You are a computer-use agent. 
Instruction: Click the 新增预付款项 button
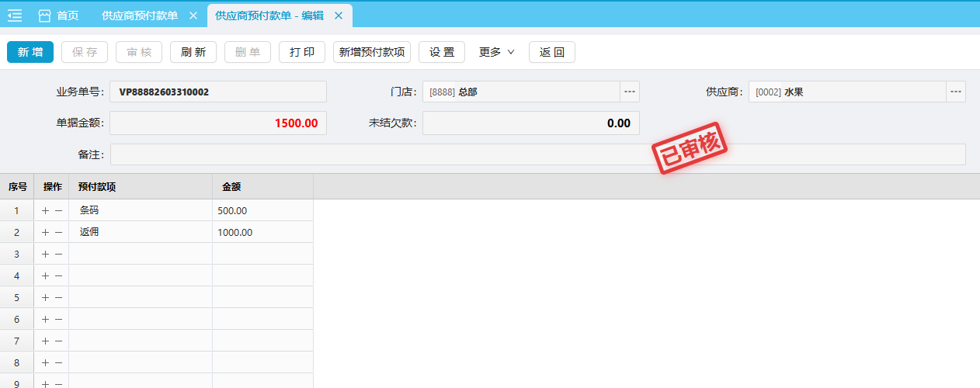(x=371, y=52)
